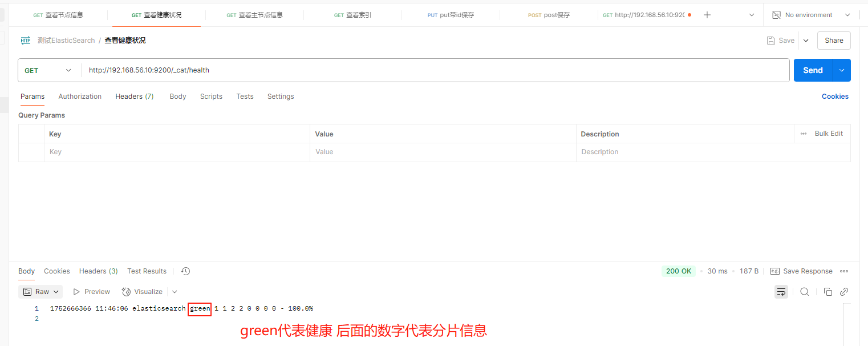
Task: Click Save Response
Action: [801, 271]
